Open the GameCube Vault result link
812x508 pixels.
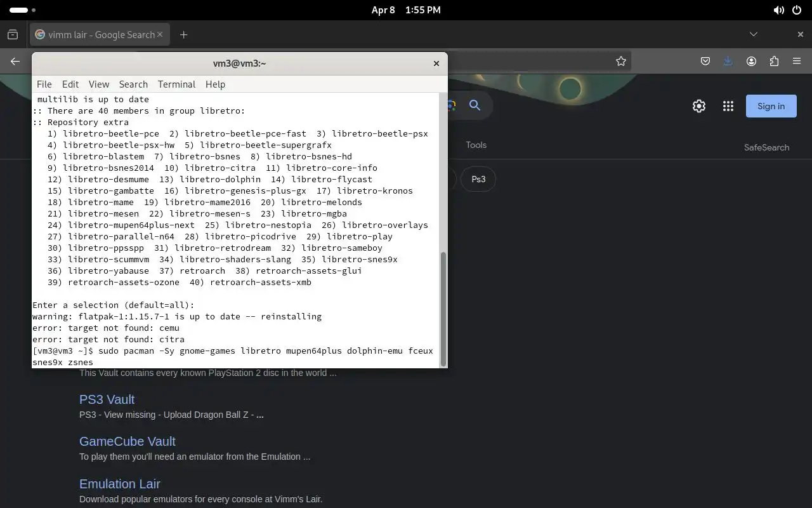point(128,441)
